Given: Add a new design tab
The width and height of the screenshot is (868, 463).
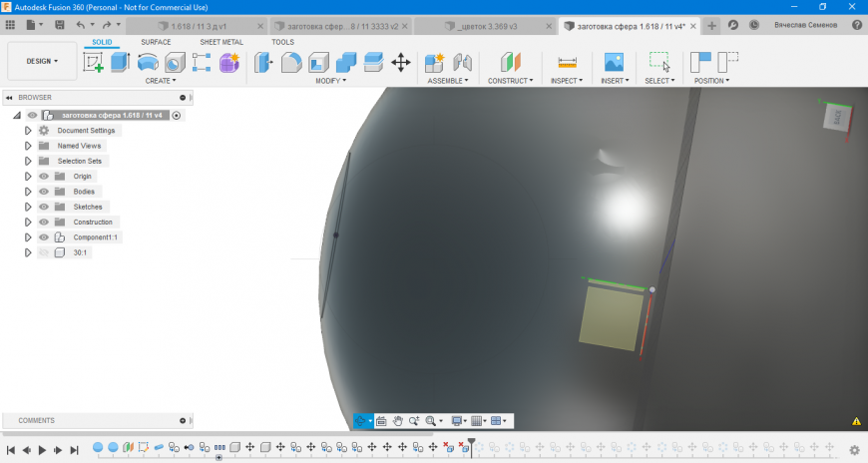Looking at the screenshot, I should (711, 26).
